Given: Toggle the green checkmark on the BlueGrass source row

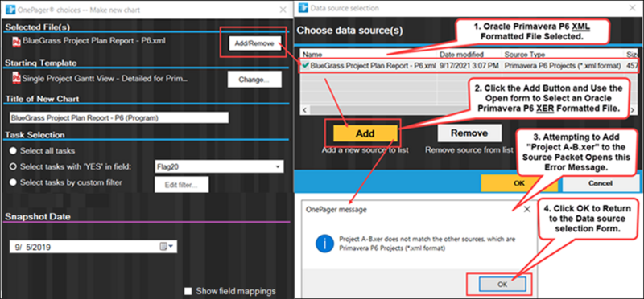Looking at the screenshot, I should click(305, 65).
